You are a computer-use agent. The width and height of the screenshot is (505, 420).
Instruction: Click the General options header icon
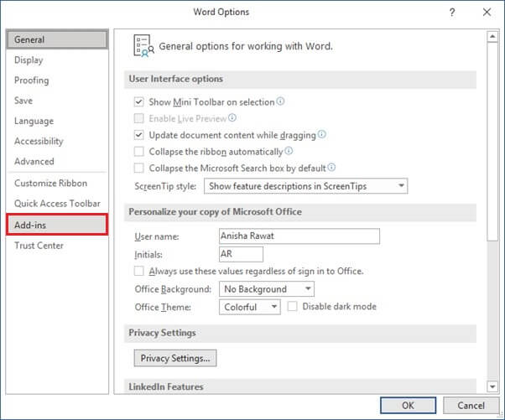143,46
